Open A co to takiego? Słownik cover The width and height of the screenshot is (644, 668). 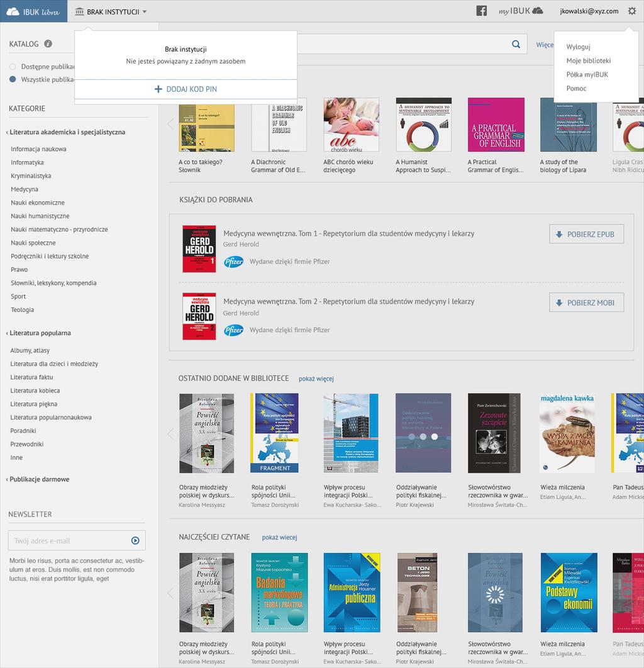(206, 128)
